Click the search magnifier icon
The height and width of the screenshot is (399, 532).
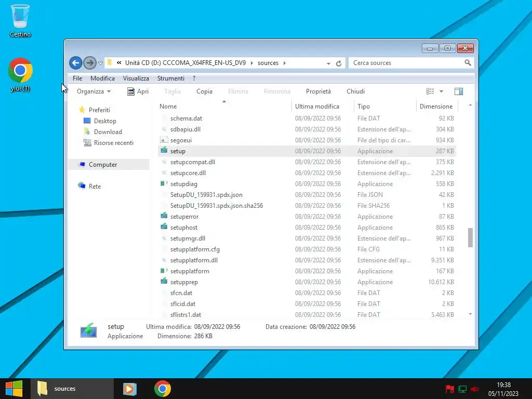coord(468,63)
